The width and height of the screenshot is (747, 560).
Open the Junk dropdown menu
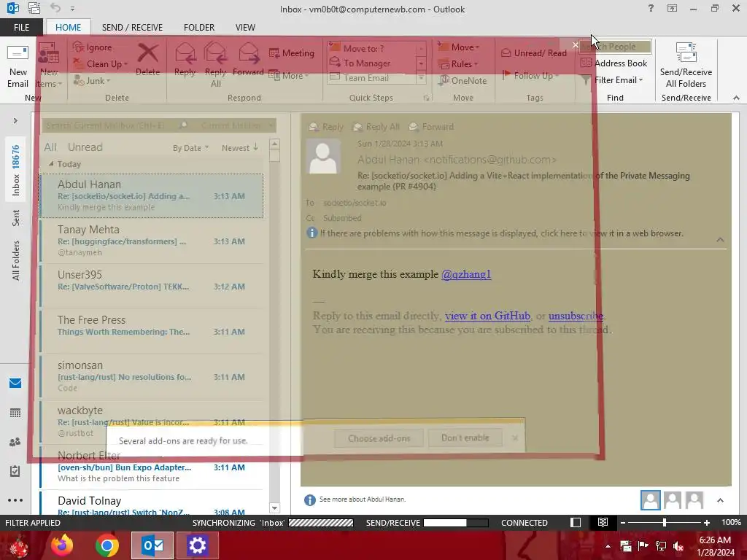click(92, 80)
